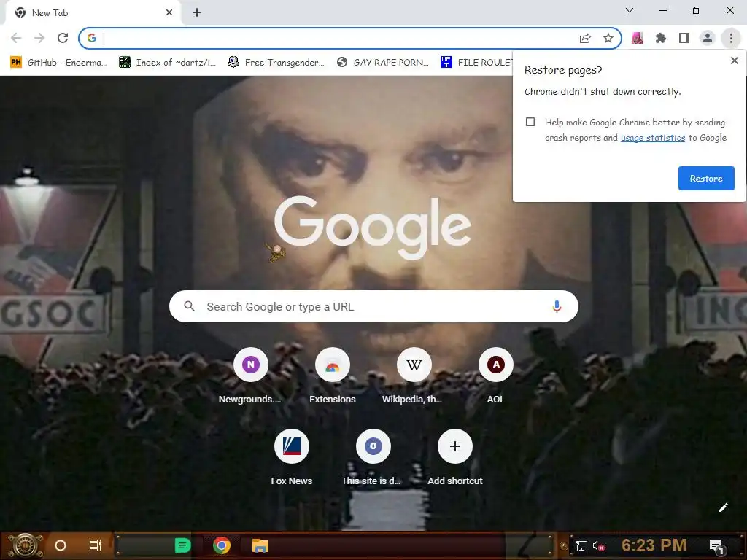This screenshot has width=747, height=560.
Task: Open the notification center icon
Action: [x=716, y=546]
